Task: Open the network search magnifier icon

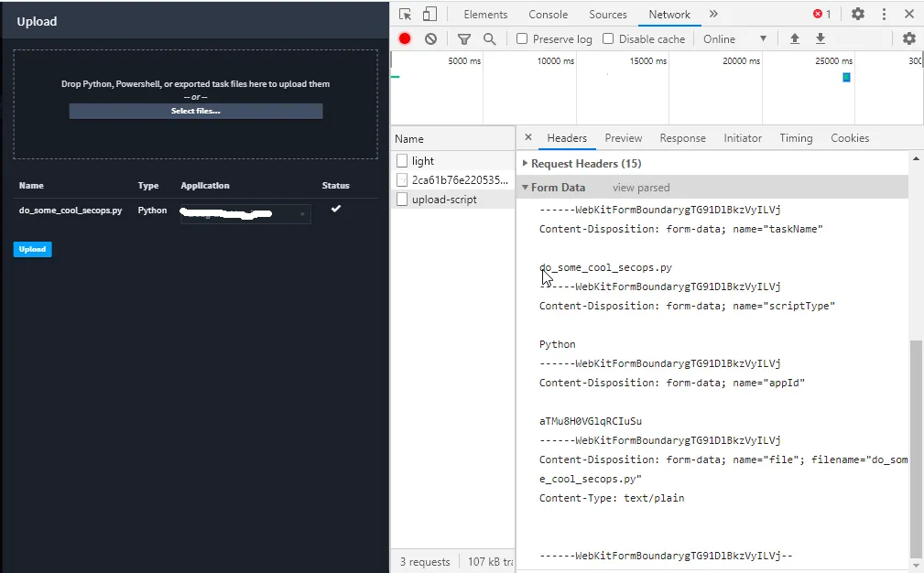Action: pos(489,38)
